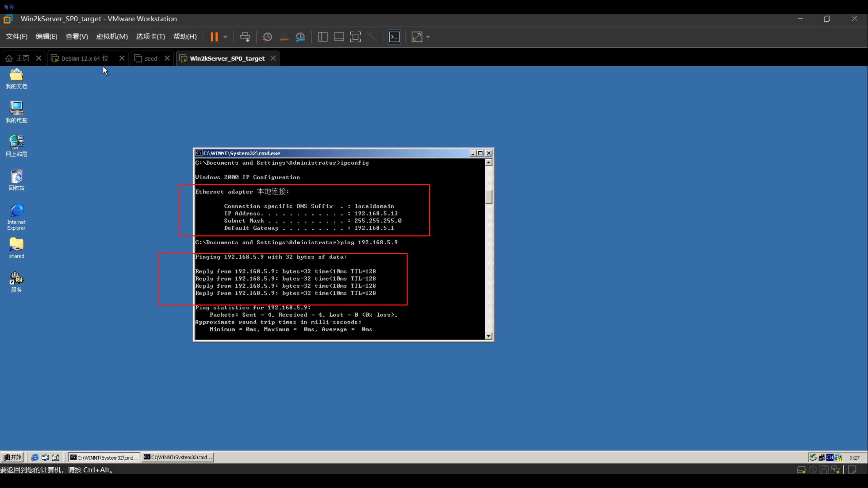The image size is (868, 488).
Task: Enter full screen mode
Action: tap(355, 37)
